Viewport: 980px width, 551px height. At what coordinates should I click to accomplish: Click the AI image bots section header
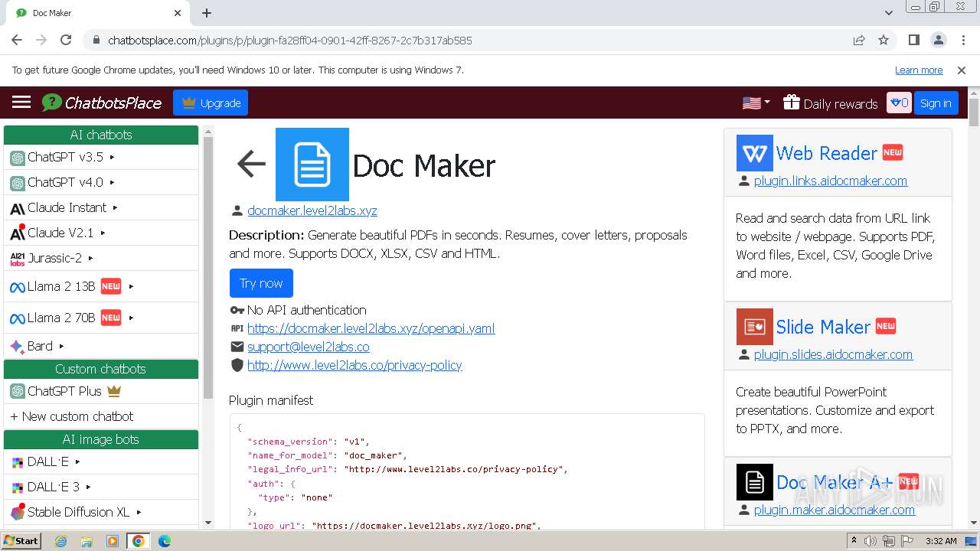(101, 439)
